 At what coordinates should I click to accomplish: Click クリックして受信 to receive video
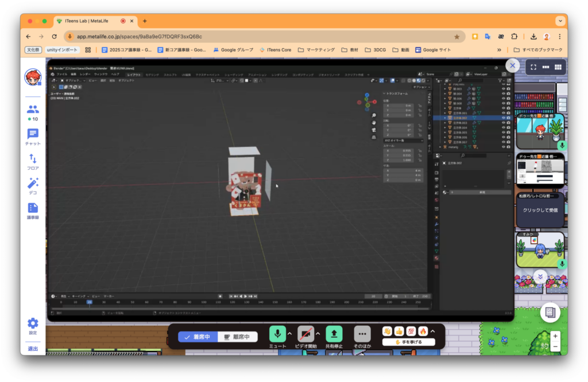[x=540, y=210]
